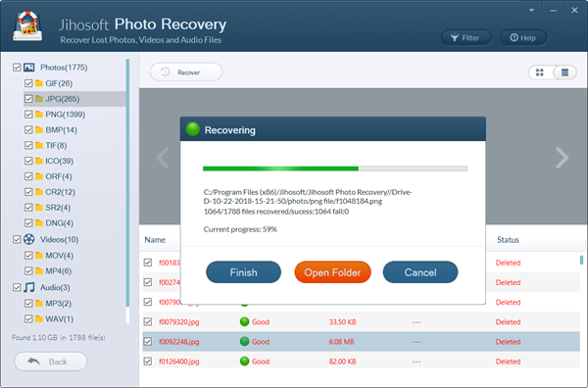Click the MP4 folder icon

pos(39,271)
